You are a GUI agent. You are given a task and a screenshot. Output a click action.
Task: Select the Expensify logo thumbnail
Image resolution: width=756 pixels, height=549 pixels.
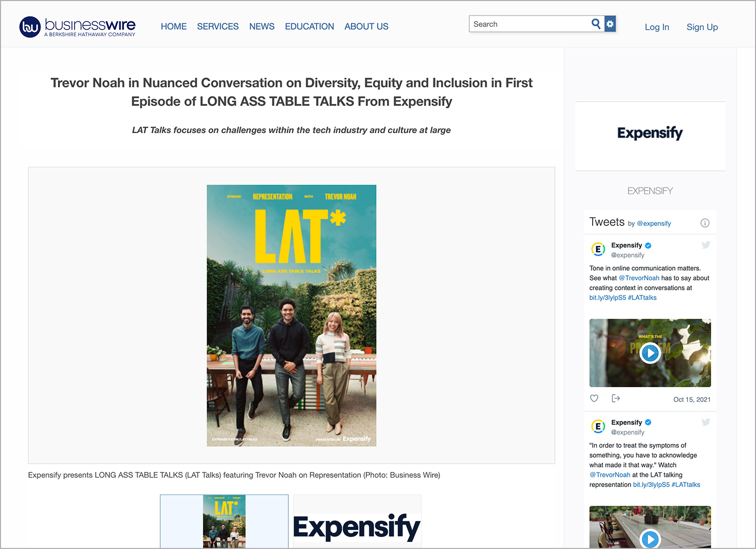(357, 521)
